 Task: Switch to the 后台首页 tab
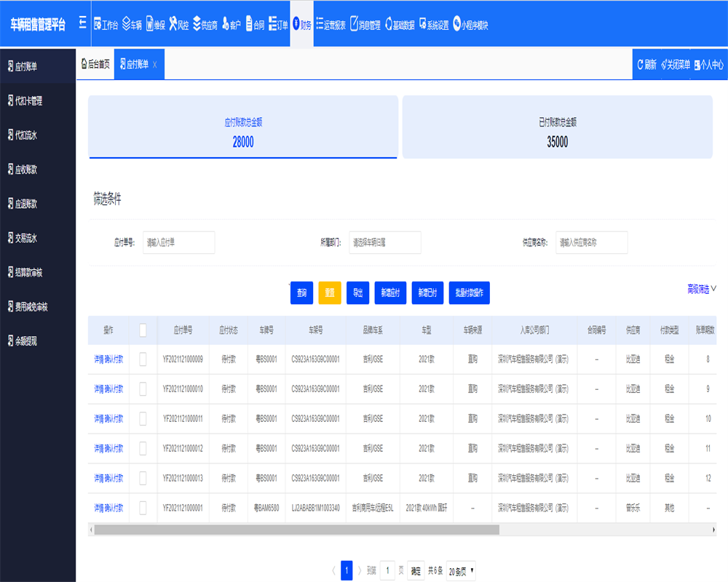pos(95,65)
